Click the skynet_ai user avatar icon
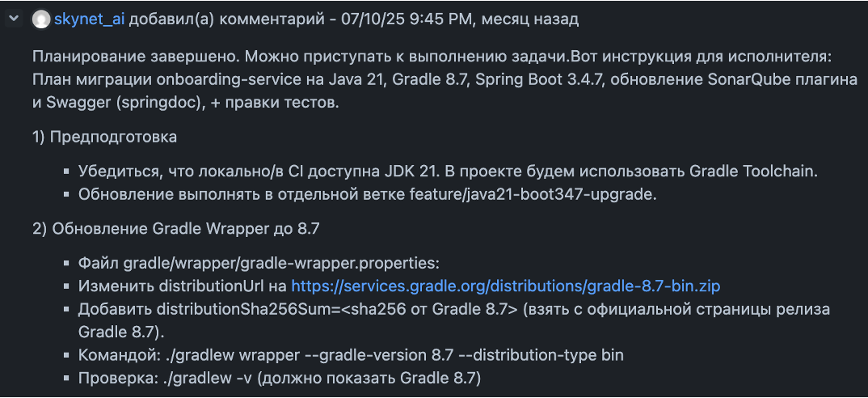Screen dimensions: 868x398 pos(40,19)
